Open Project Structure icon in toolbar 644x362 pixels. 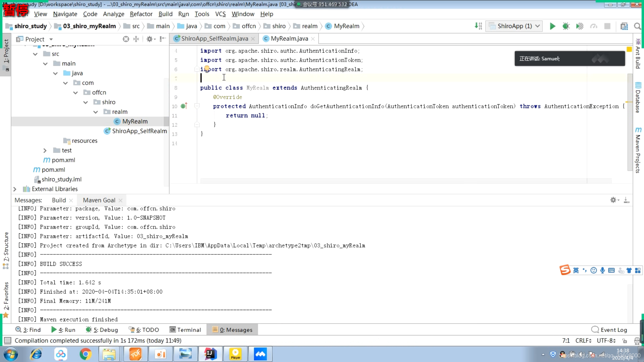tap(624, 26)
